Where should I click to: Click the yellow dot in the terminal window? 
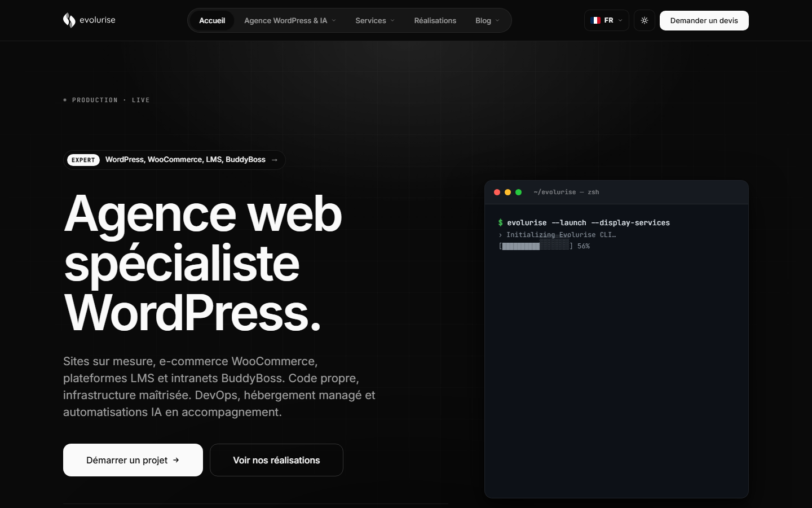507,192
